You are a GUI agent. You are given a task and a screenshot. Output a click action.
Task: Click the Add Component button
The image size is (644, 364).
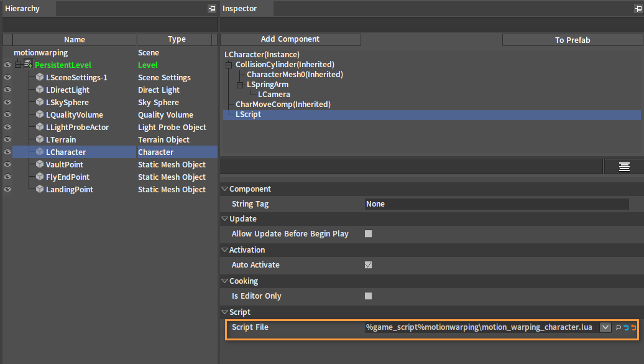tap(290, 39)
